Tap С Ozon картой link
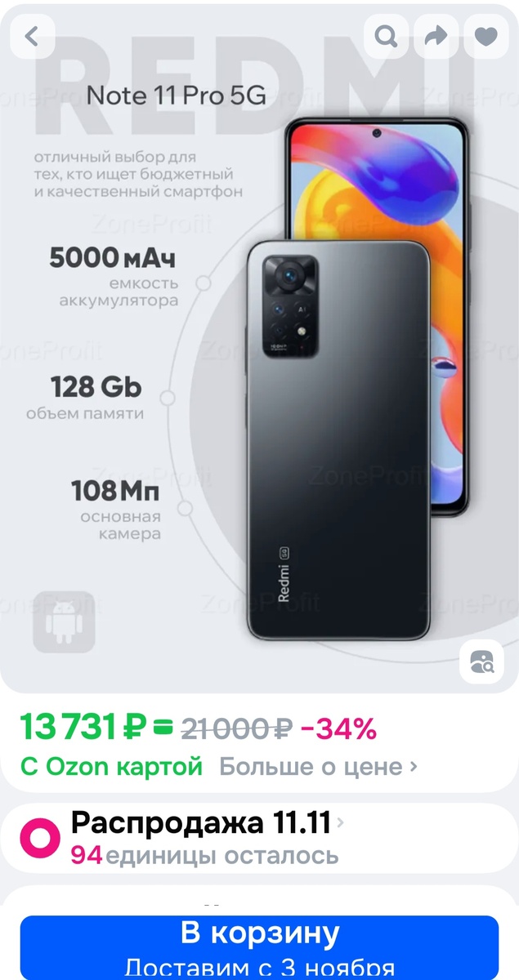This screenshot has height=980, width=519. (x=112, y=767)
